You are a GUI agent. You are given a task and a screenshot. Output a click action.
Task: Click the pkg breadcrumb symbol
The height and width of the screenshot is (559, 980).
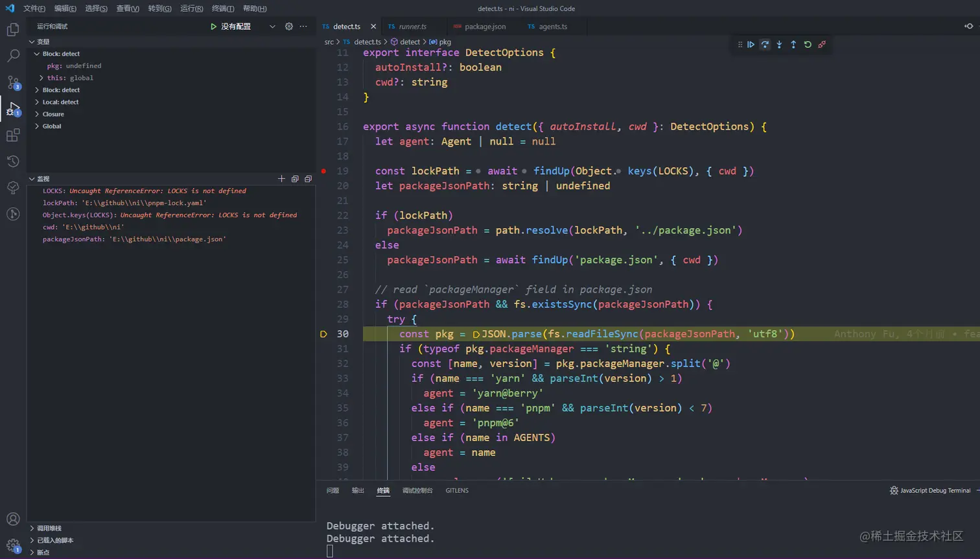tap(440, 42)
